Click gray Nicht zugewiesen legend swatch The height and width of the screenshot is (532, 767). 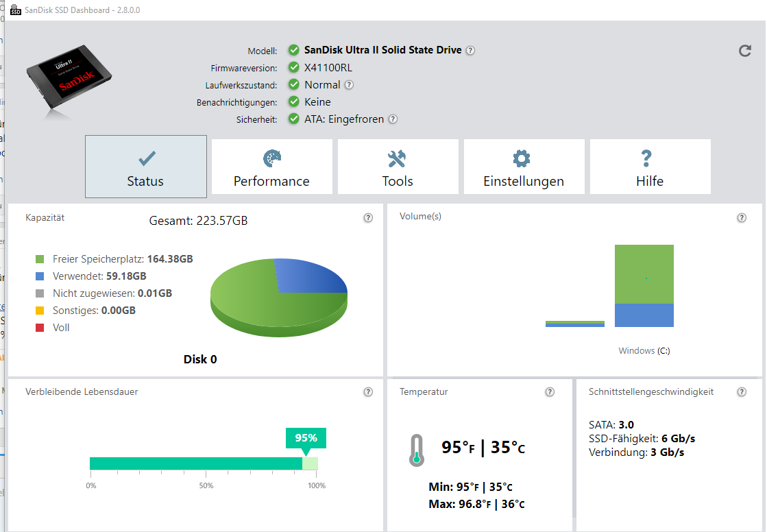[40, 293]
